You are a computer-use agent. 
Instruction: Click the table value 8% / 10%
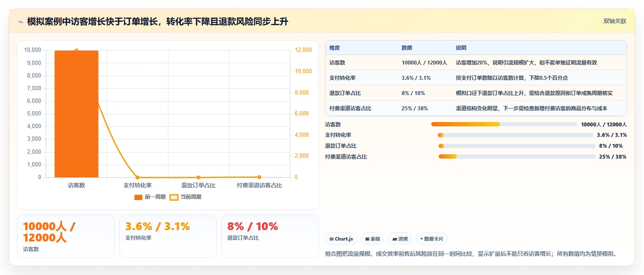(x=413, y=93)
